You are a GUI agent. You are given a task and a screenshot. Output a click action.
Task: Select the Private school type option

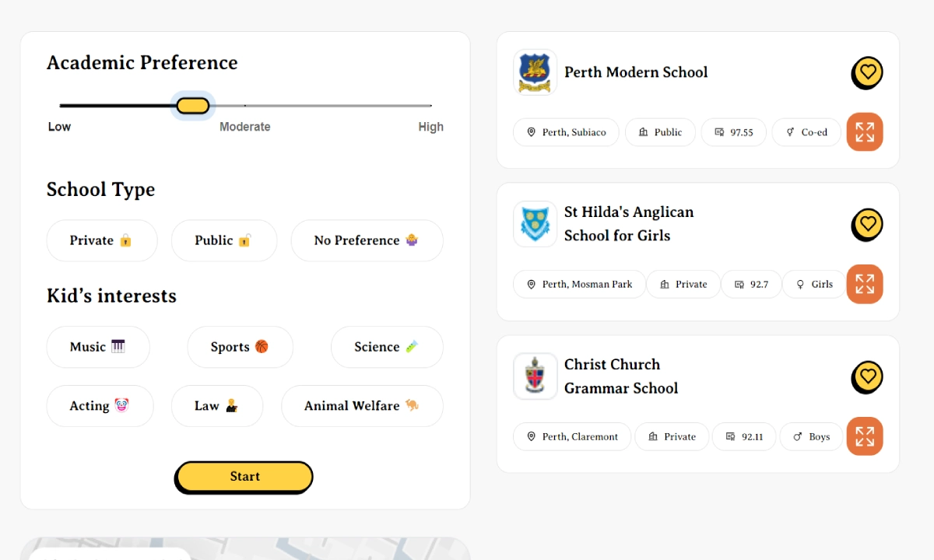point(102,240)
